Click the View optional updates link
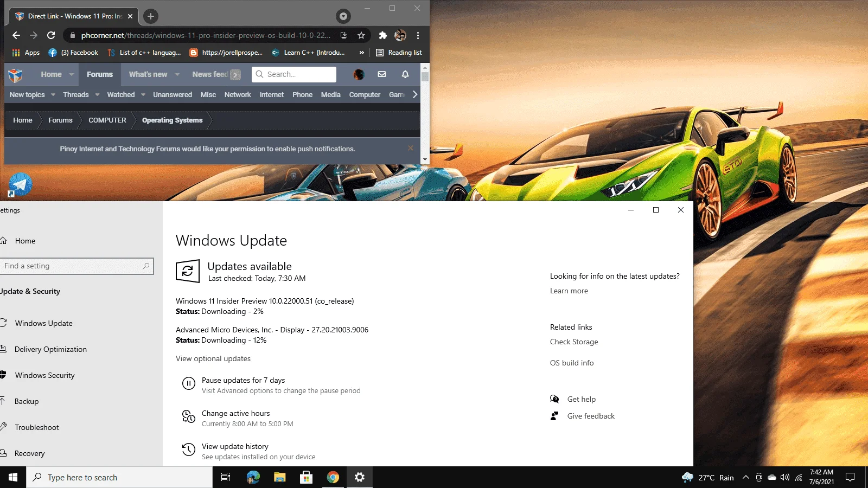 213,358
